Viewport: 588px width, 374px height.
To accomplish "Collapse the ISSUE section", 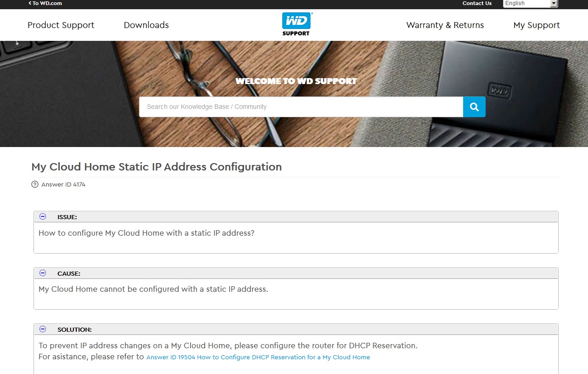I will pyautogui.click(x=43, y=216).
